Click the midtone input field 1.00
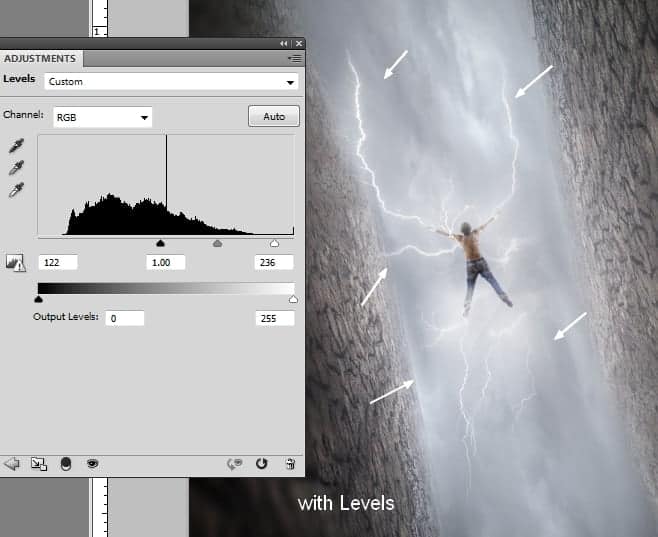This screenshot has height=537, width=658. click(166, 263)
